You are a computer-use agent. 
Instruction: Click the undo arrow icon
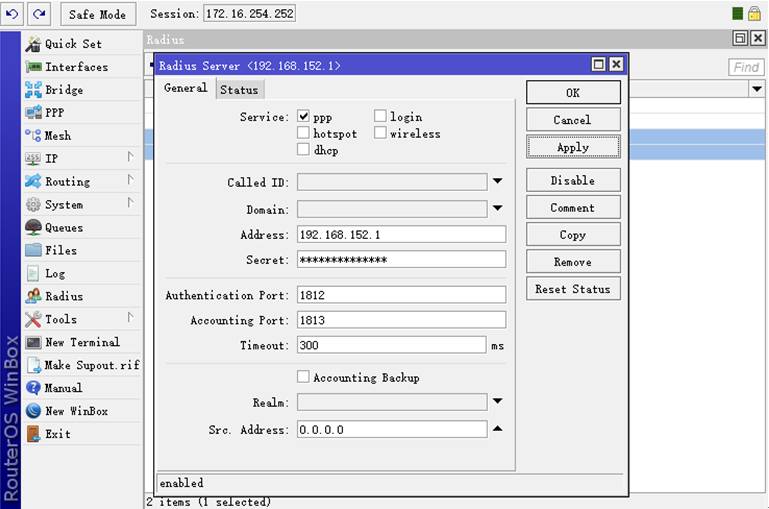pyautogui.click(x=13, y=14)
